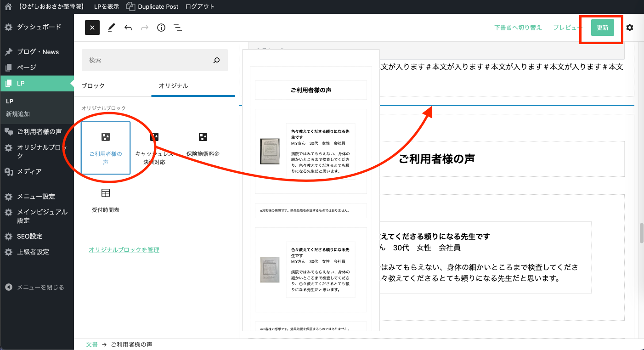
Task: Select the pencil edit tool icon
Action: [x=111, y=28]
